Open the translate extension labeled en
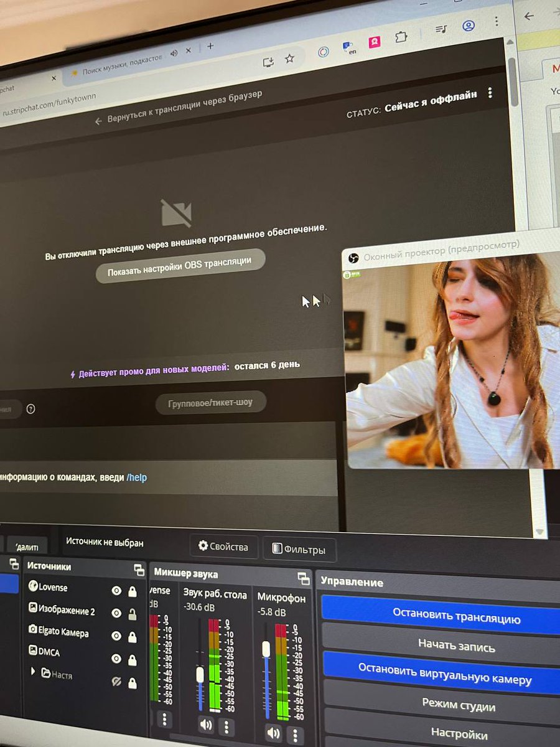Viewport: 560px width, 747px height. pyautogui.click(x=349, y=47)
